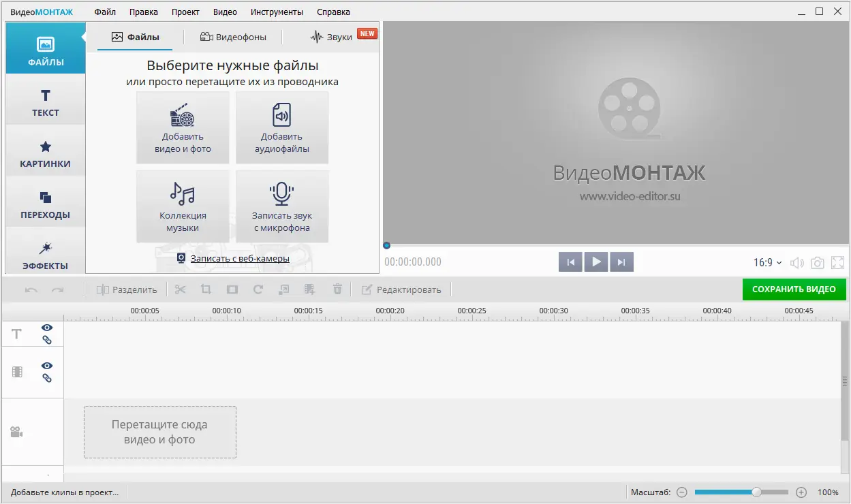Jump to next frame in player

pyautogui.click(x=622, y=262)
